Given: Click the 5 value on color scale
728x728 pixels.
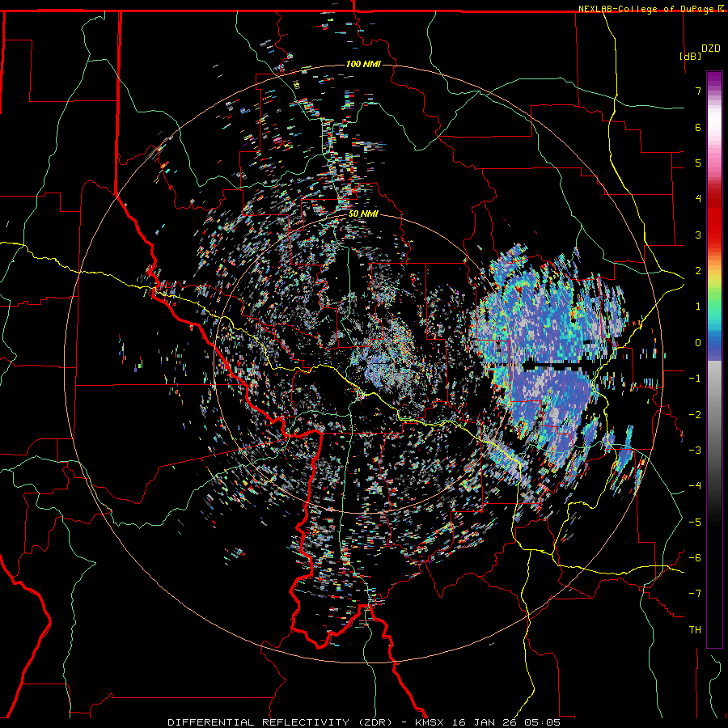Looking at the screenshot, I should click(698, 163).
